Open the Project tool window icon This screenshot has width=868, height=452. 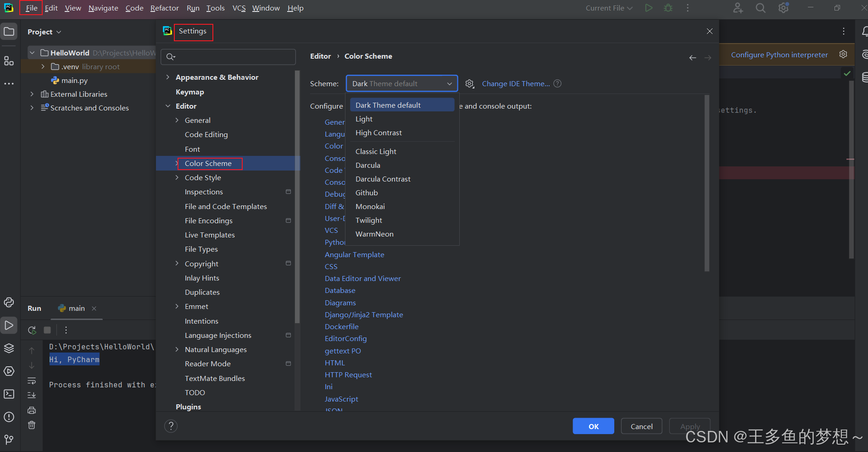[9, 32]
